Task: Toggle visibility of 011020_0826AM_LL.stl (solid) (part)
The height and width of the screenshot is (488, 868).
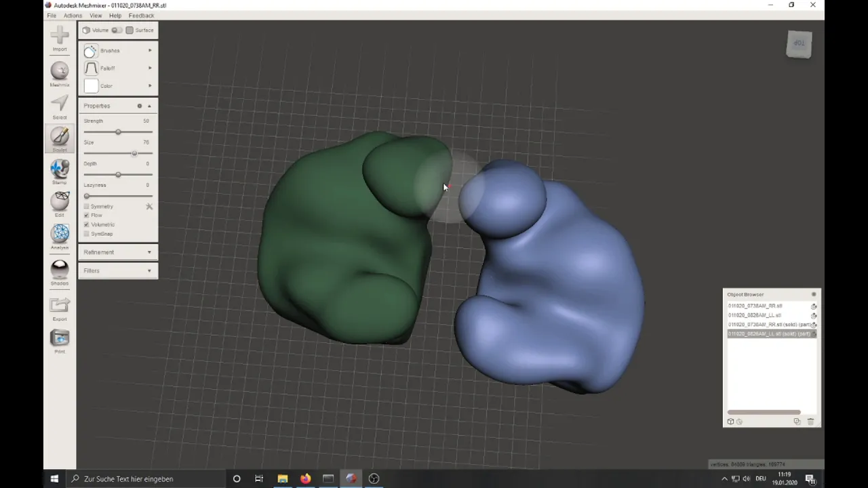Action: pos(814,334)
